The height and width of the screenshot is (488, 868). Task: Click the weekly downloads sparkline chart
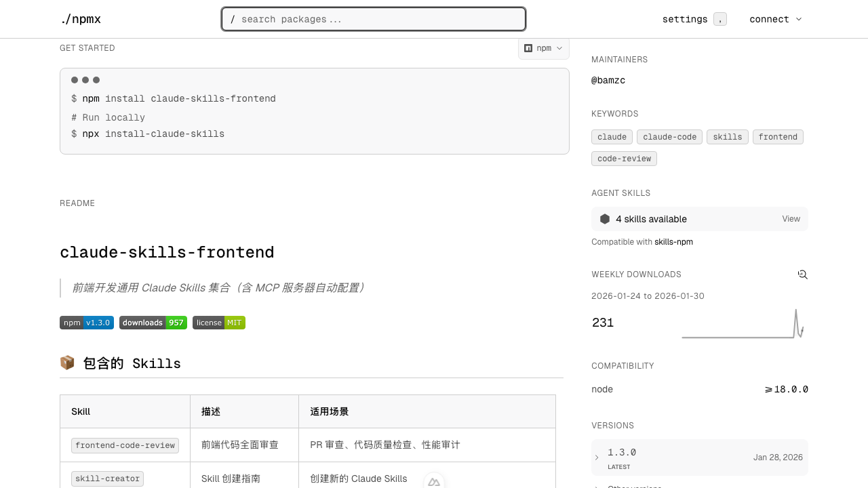[743, 323]
